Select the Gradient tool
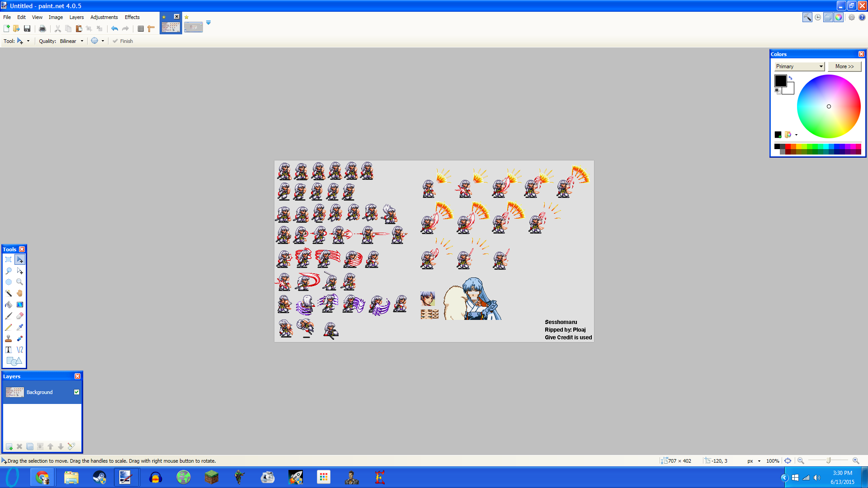Screen dimensions: 868x488 [20, 305]
